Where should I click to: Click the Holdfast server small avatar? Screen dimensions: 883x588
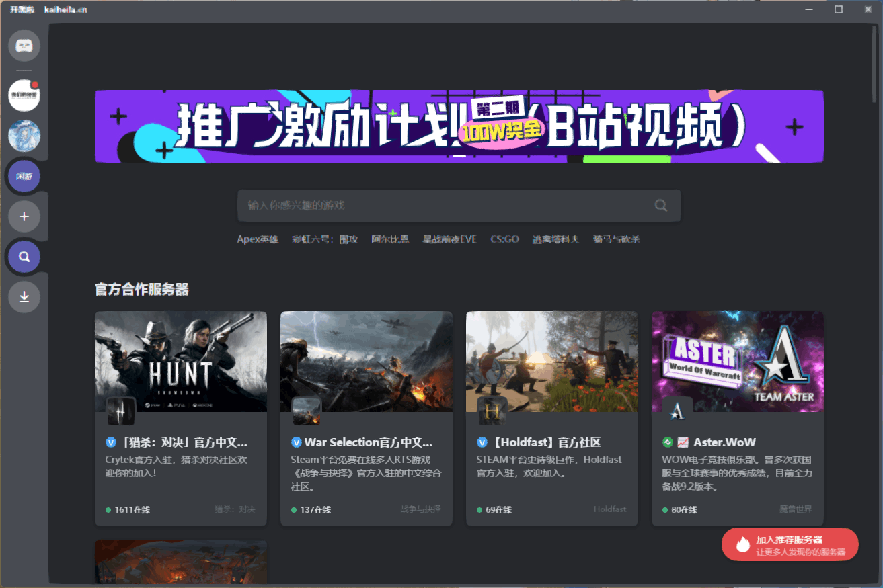click(x=492, y=411)
